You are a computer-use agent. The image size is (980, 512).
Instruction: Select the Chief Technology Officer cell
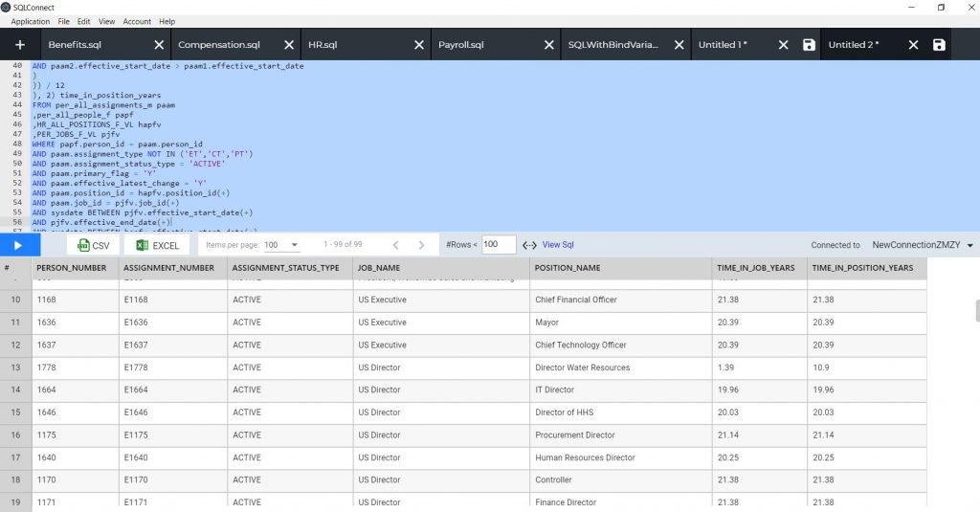[x=620, y=345]
